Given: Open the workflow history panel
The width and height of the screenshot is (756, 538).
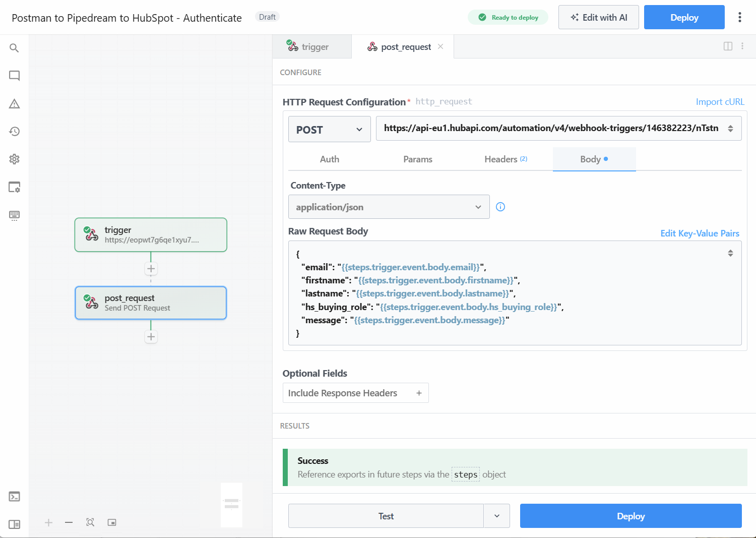Looking at the screenshot, I should [14, 131].
